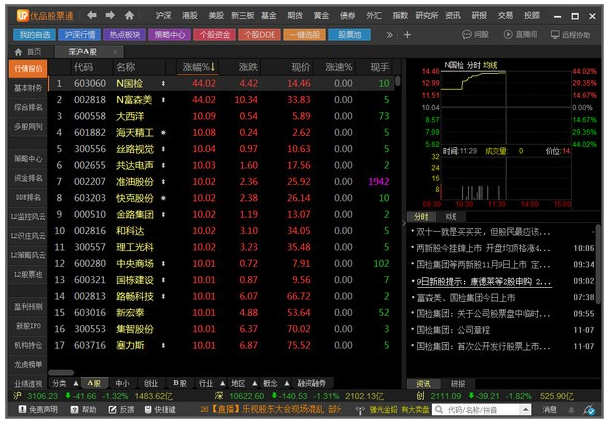607x426 pixels.
Task: Select the 创业 board tab
Action: [151, 383]
